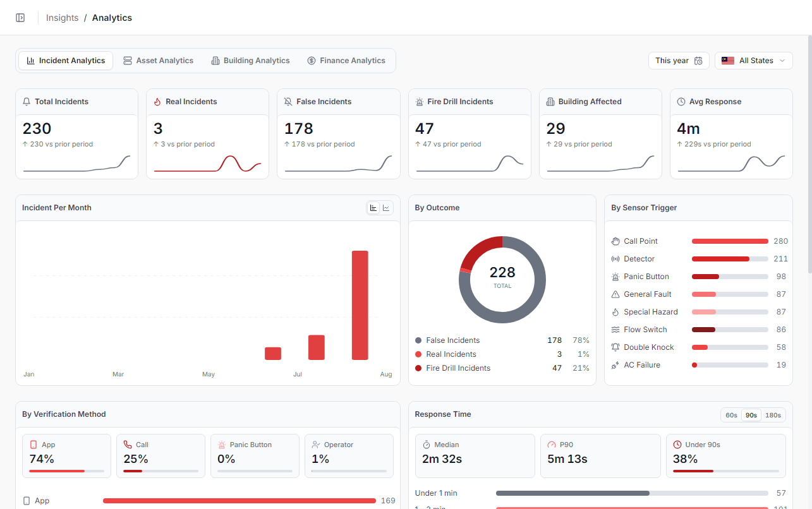Open the All States dropdown
This screenshot has height=509, width=812.
pos(754,61)
